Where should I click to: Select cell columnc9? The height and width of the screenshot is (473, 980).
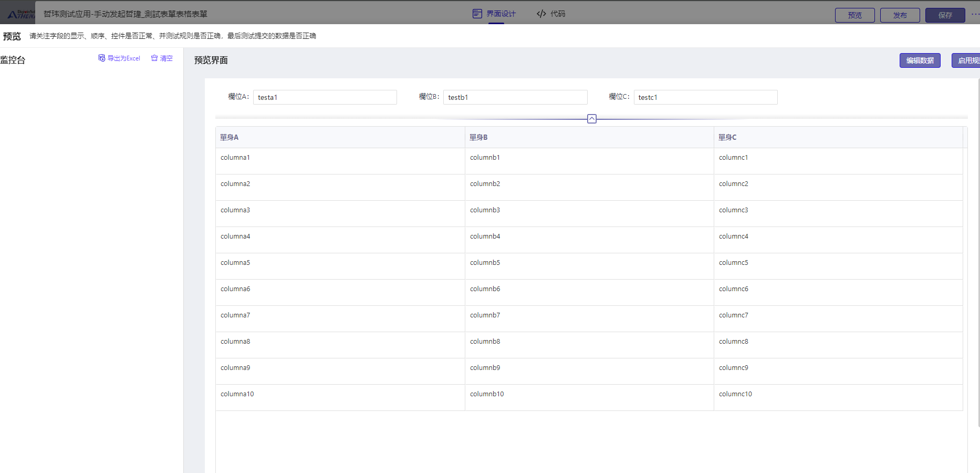coord(838,371)
